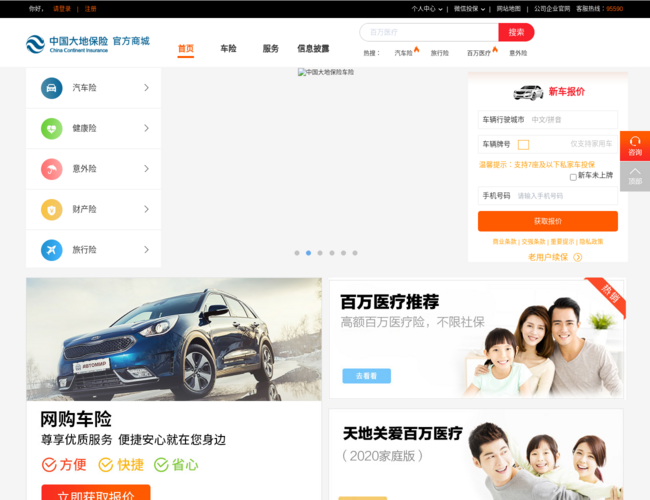The height and width of the screenshot is (500, 650).
Task: Click the 汽车险 car icon in sidebar
Action: tap(52, 88)
